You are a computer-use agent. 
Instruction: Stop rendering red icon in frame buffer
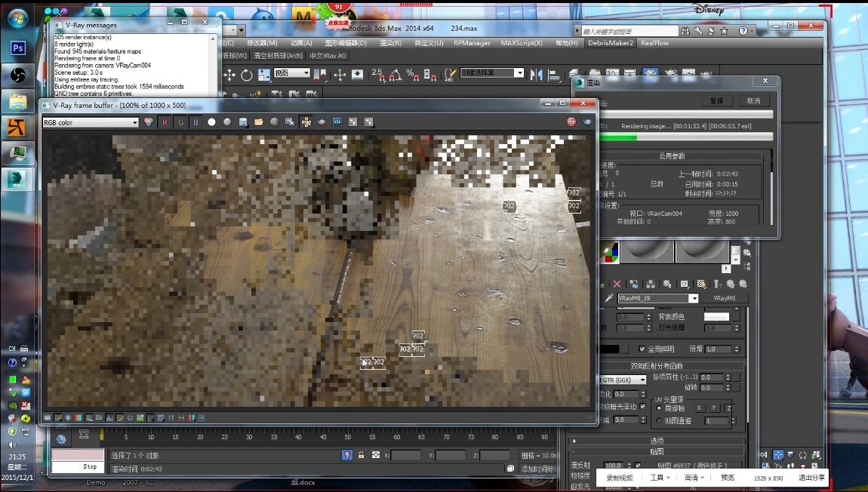[x=571, y=121]
